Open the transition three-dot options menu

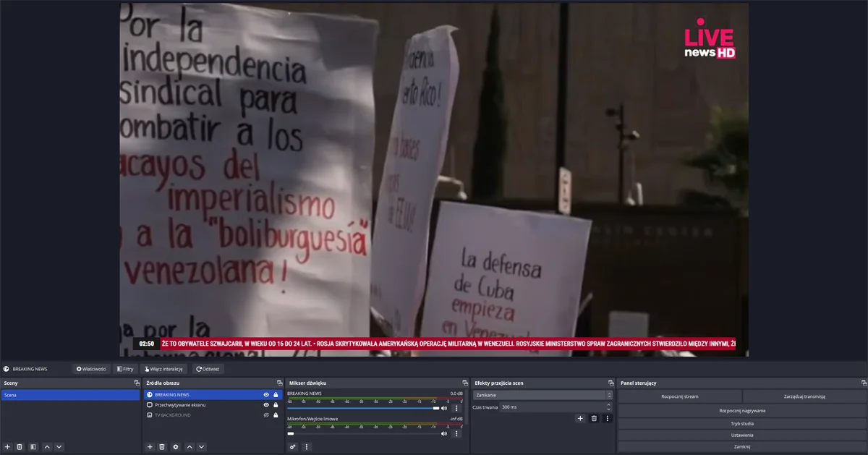click(x=607, y=418)
